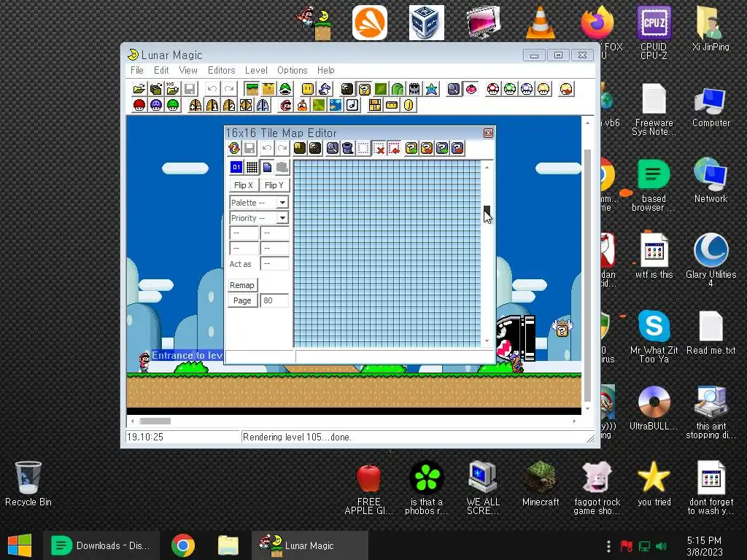This screenshot has height=560, width=747.
Task: Toggle the blue page icon button
Action: (x=267, y=167)
